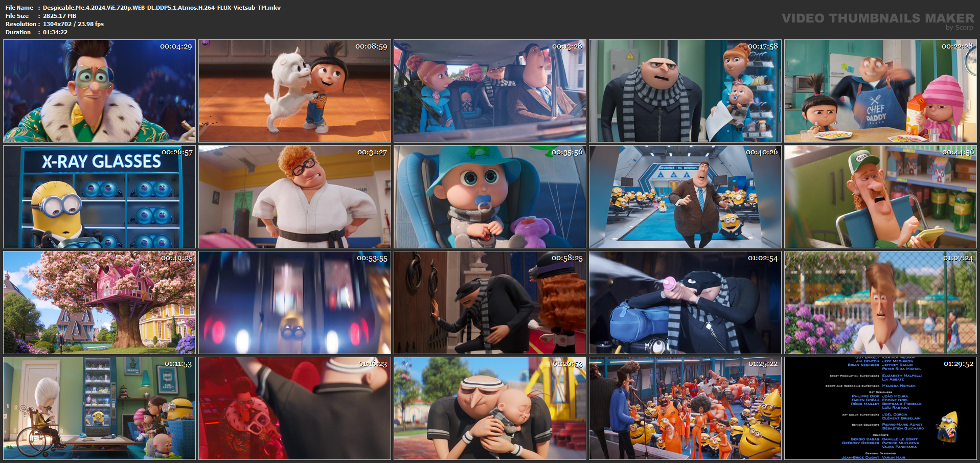Open the X-Ray Glasses thumbnail at 00:26:57
The height and width of the screenshot is (463, 980).
(x=100, y=197)
